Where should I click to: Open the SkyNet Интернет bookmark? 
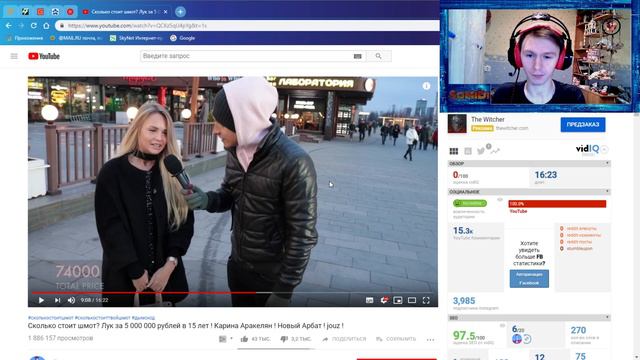[136, 38]
